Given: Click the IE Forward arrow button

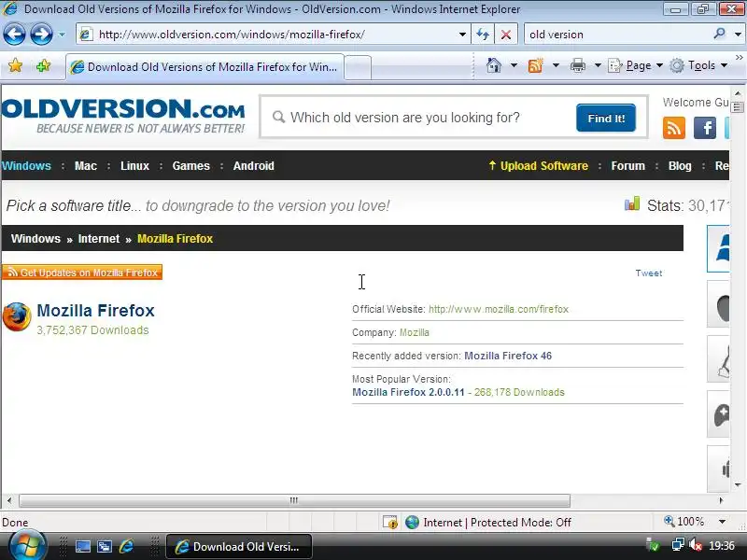Looking at the screenshot, I should [41, 35].
